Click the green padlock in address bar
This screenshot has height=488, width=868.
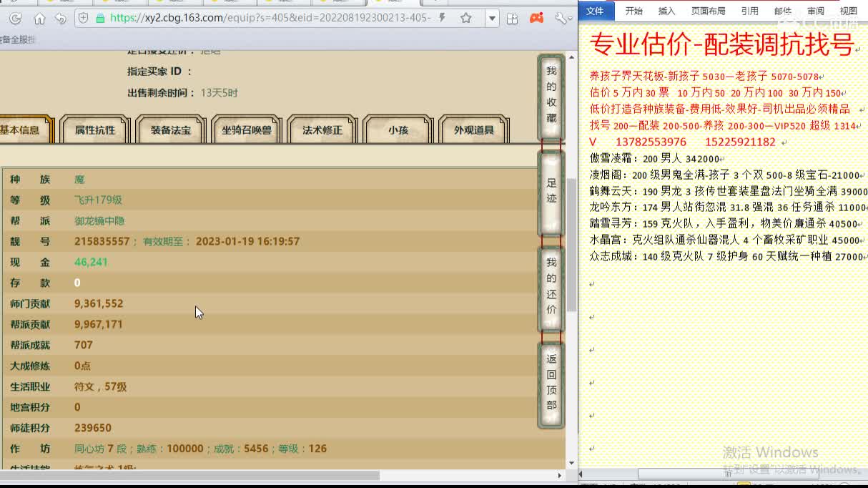(100, 19)
